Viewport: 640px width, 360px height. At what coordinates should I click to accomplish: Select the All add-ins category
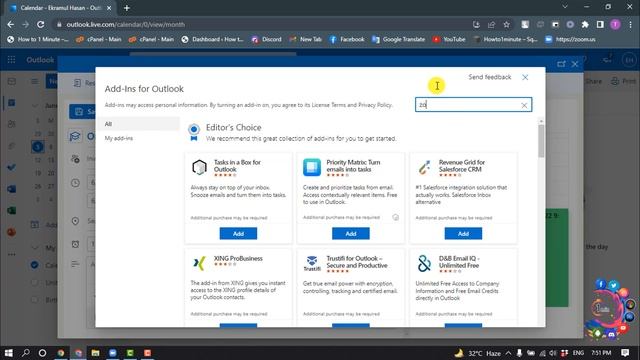[x=138, y=124]
